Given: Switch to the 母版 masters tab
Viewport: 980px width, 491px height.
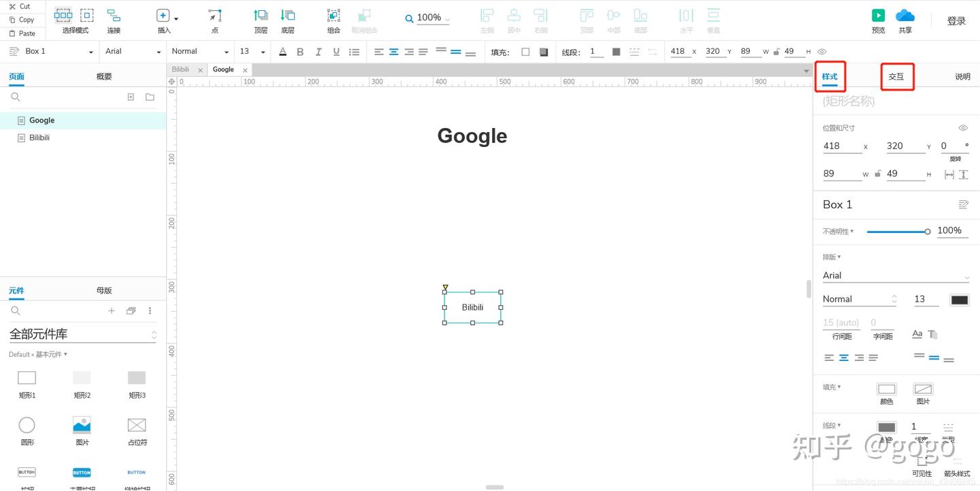Looking at the screenshot, I should pyautogui.click(x=104, y=291).
